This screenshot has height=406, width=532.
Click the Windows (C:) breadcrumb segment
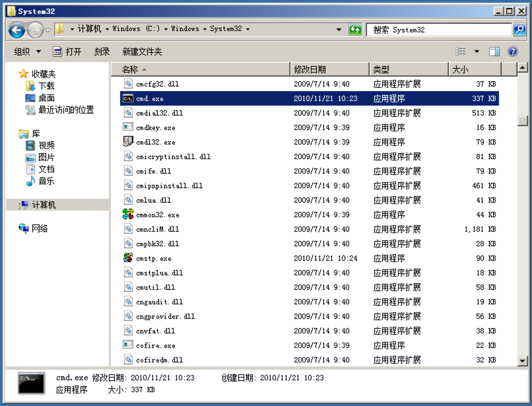pos(136,29)
